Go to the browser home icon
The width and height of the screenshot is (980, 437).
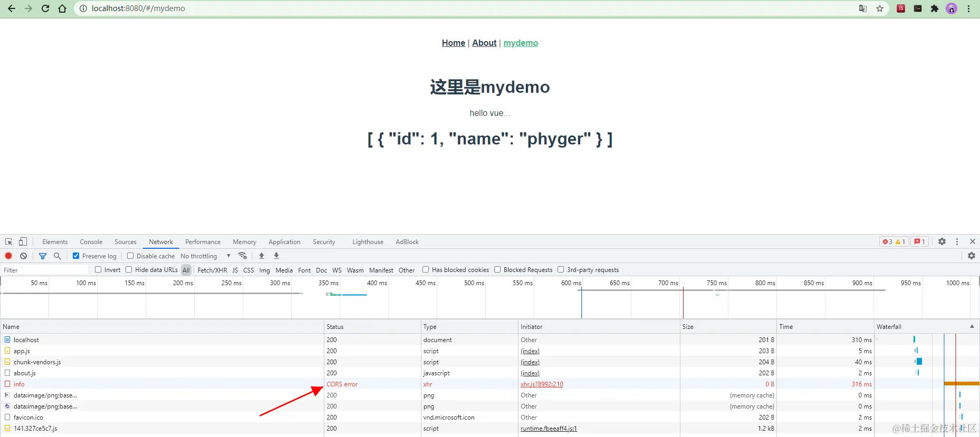pyautogui.click(x=62, y=8)
